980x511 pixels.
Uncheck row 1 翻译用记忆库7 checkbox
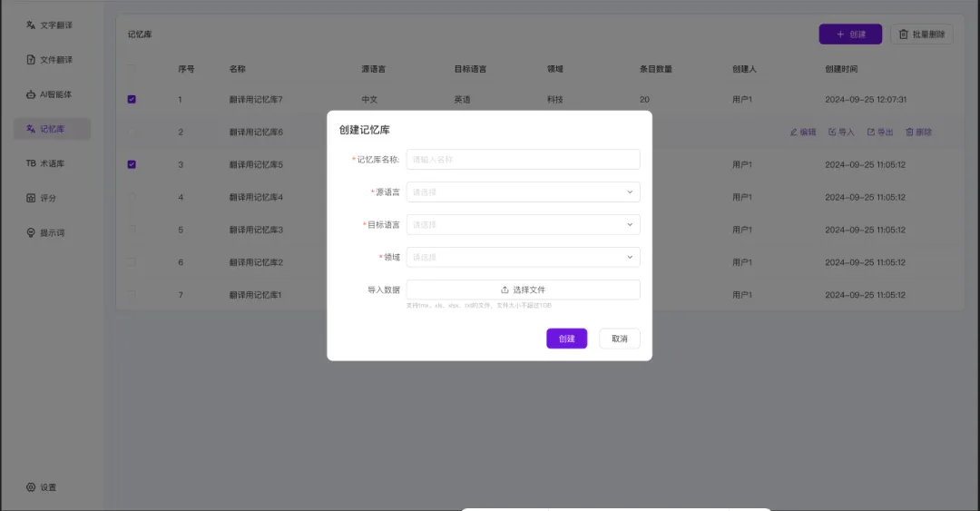132,100
